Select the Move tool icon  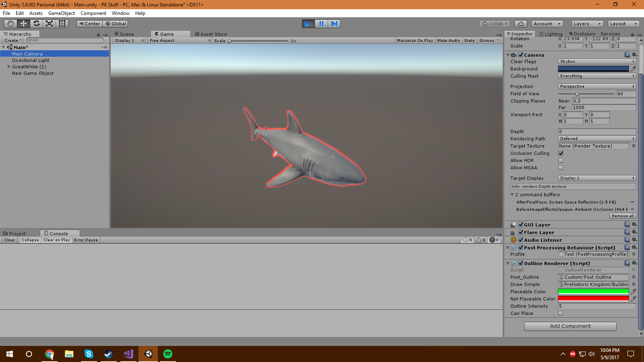click(x=23, y=24)
